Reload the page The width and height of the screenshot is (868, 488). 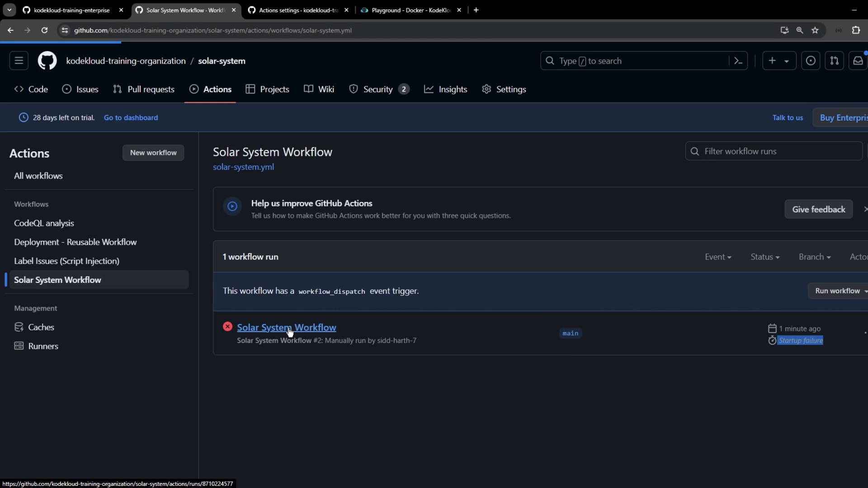[44, 30]
